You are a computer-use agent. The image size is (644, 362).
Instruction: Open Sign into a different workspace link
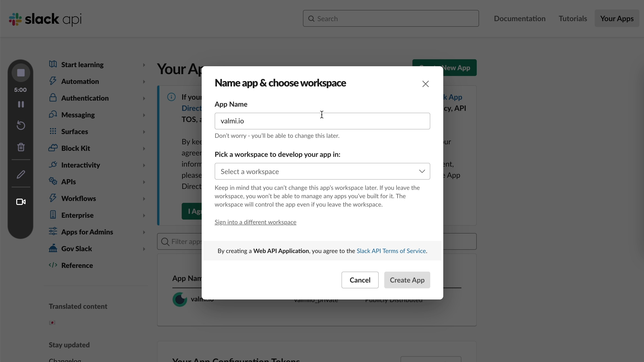click(255, 222)
